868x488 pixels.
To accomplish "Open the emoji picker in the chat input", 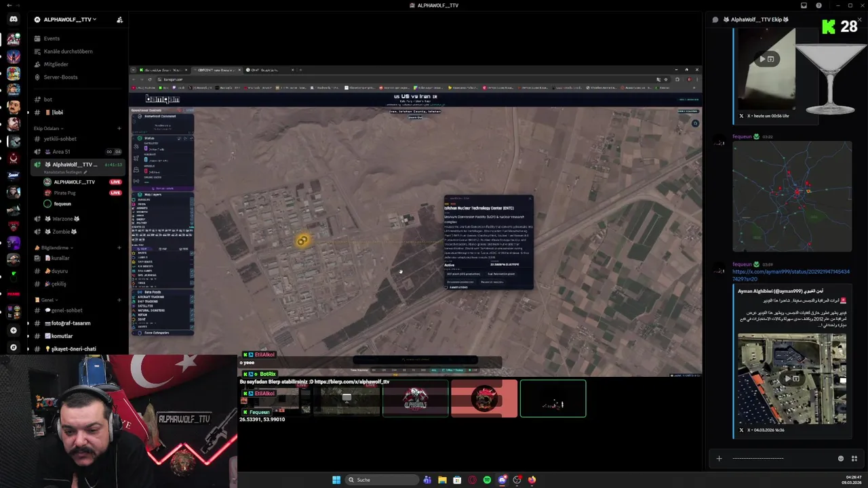I will (x=841, y=458).
